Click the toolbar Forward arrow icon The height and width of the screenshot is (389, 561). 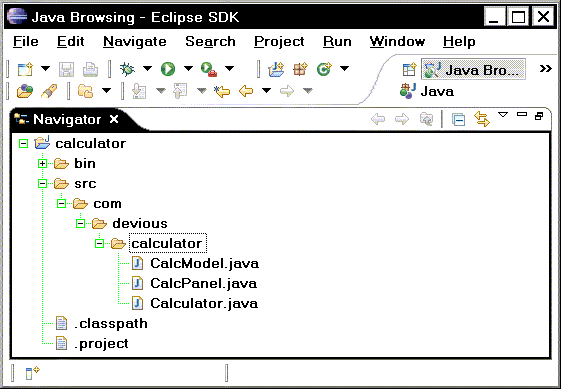tap(287, 91)
